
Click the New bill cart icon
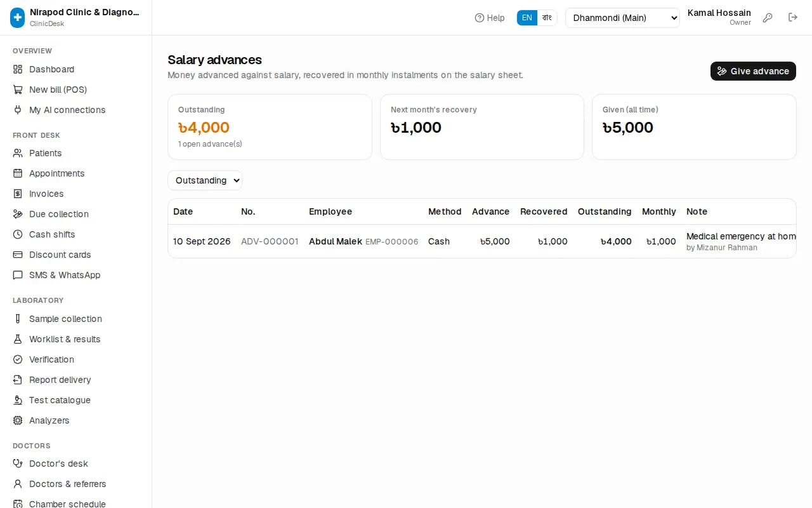click(x=18, y=90)
